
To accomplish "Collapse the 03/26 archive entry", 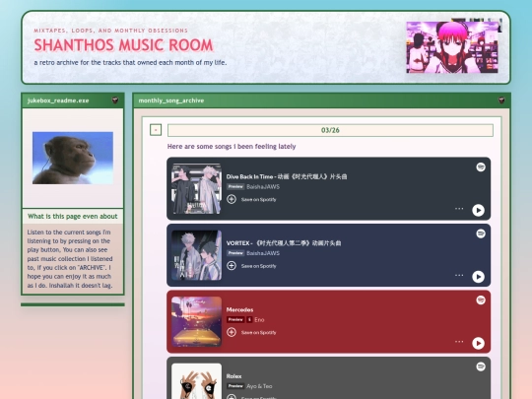I will click(x=156, y=130).
